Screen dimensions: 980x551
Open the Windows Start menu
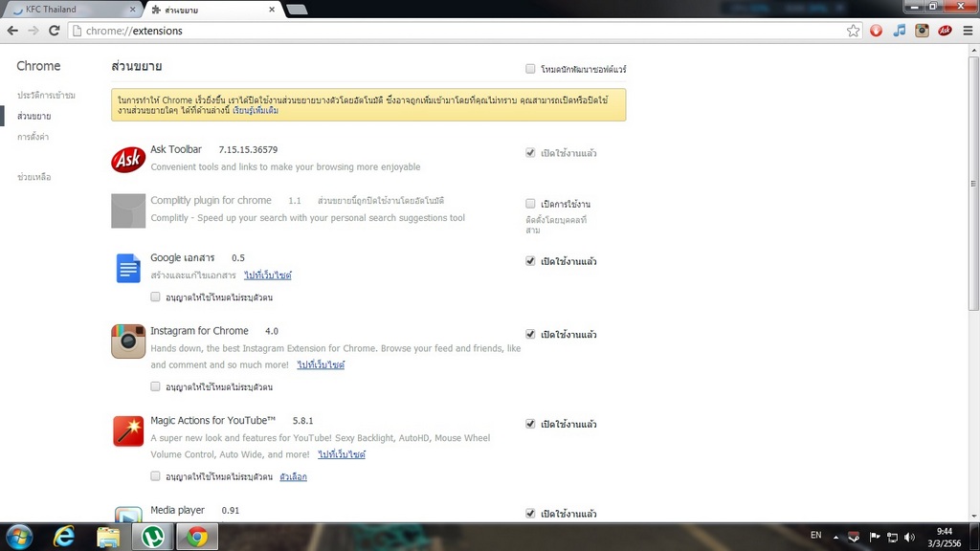point(19,538)
